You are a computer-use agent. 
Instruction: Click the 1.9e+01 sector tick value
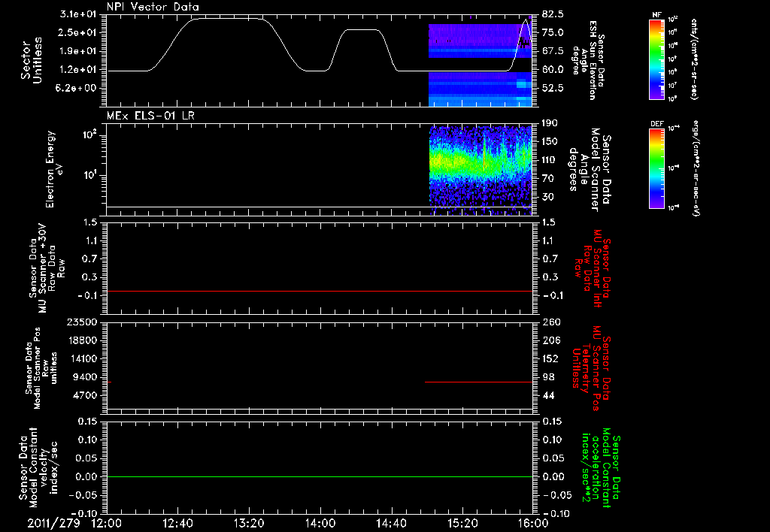78,51
